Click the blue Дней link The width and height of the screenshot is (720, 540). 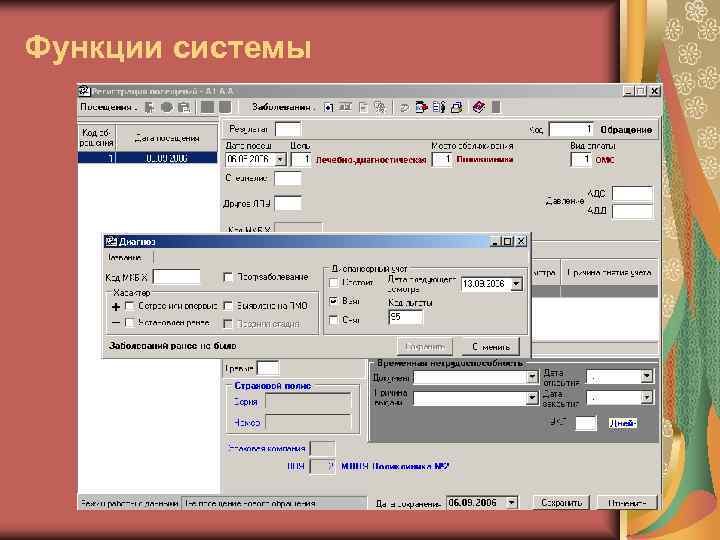tap(623, 423)
